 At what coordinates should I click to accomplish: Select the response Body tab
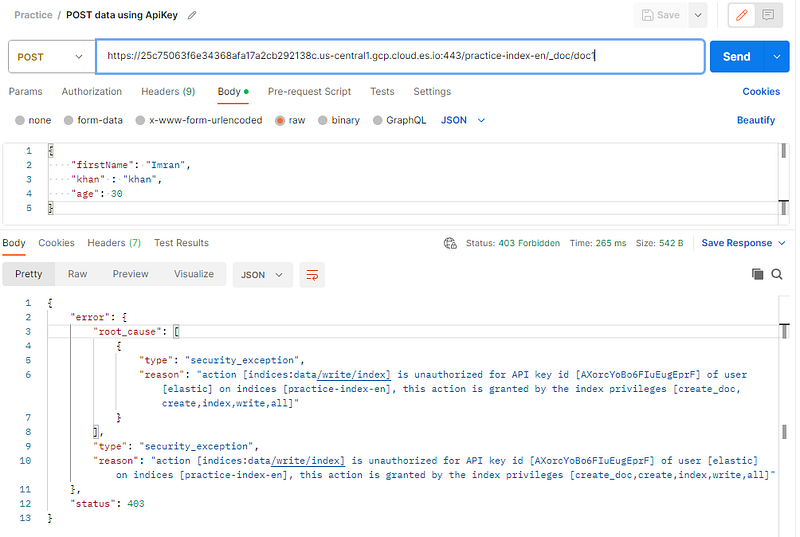tap(14, 243)
